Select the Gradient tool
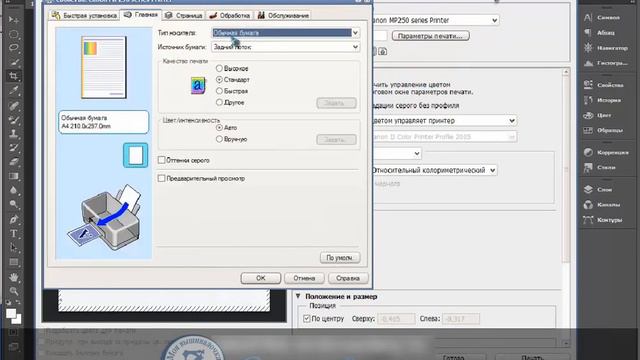The width and height of the screenshot is (640, 360). click(x=13, y=176)
